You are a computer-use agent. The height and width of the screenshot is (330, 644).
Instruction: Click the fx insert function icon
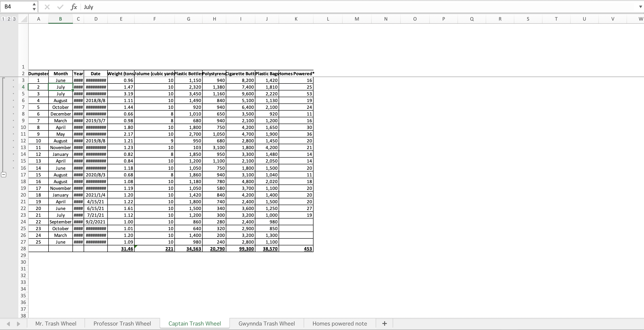(74, 7)
